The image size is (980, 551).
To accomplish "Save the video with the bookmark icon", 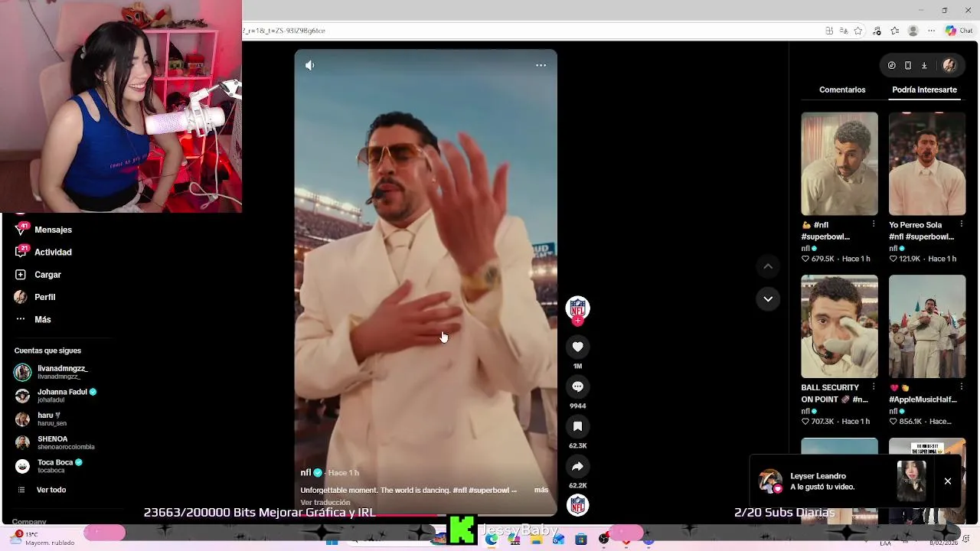I will pos(577,426).
